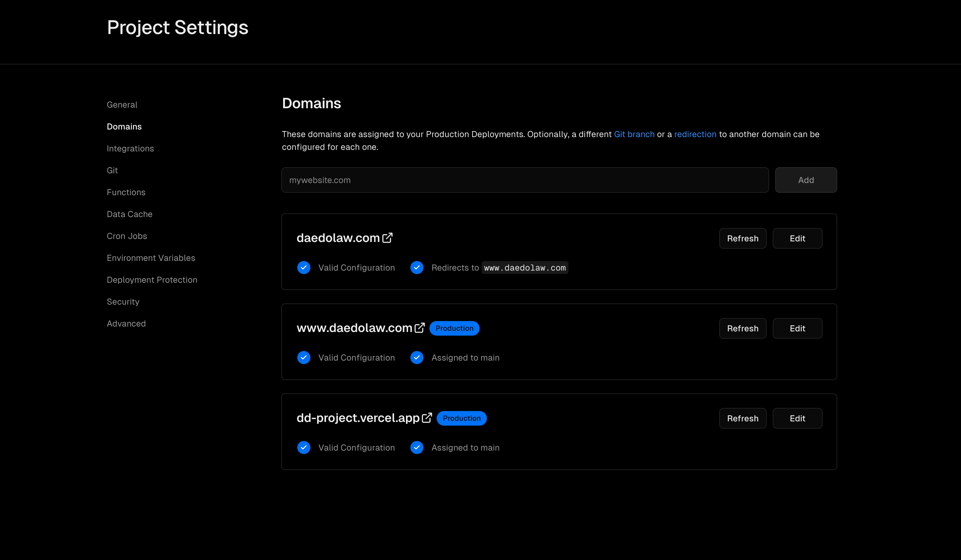Viewport: 961px width, 560px height.
Task: Click 'Redirects to' text
Action: (x=455, y=268)
